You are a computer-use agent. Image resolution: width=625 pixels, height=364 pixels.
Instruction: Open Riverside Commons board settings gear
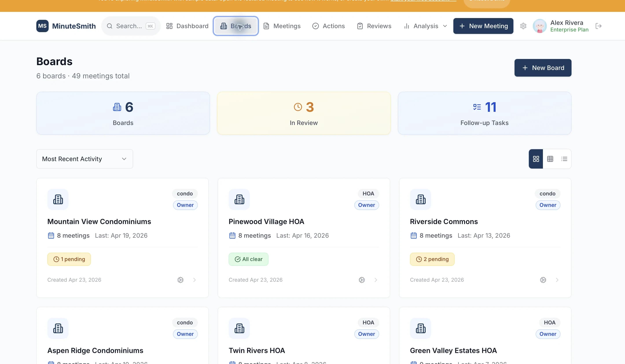pos(543,280)
